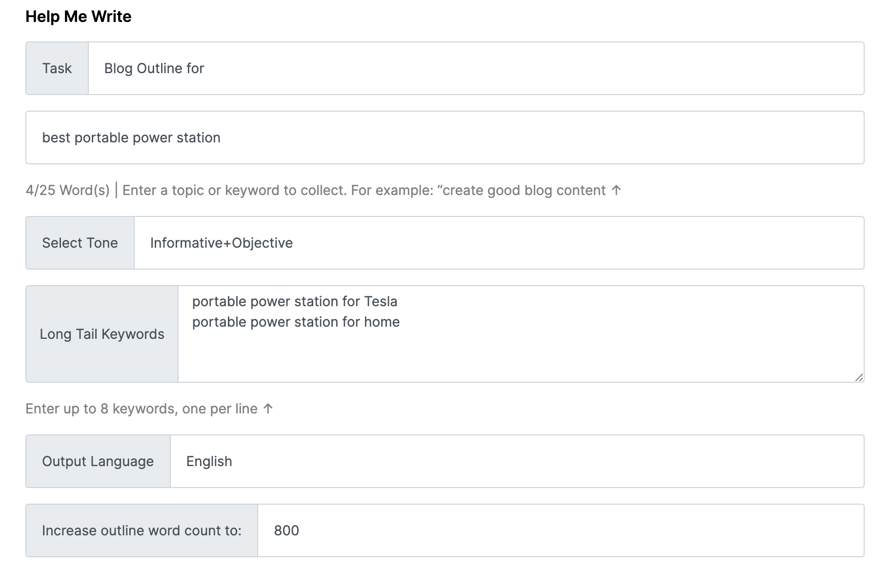This screenshot has height=588, width=891.
Task: Open the Output Language dropdown set to English
Action: coord(517,461)
